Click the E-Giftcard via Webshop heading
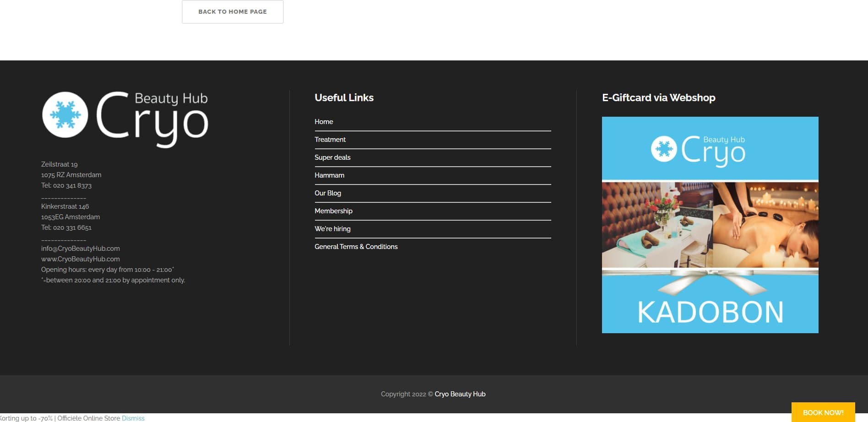Screen dimensions: 868x422 point(659,97)
